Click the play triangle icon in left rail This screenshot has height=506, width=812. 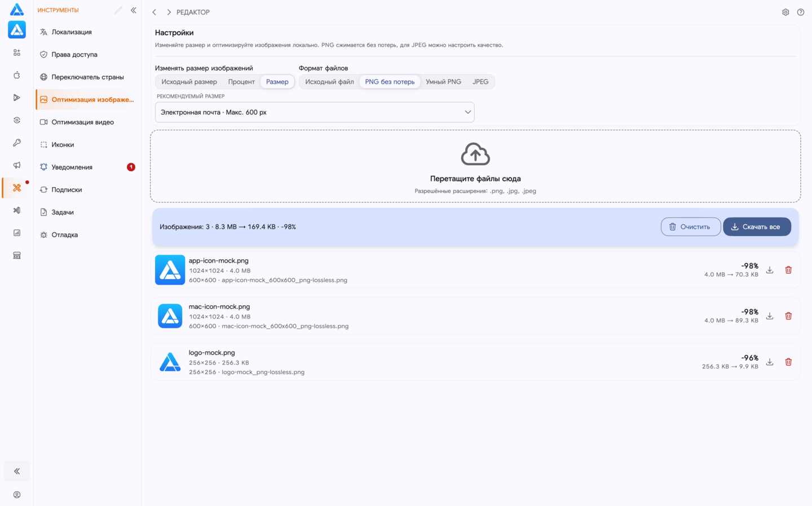pos(17,97)
